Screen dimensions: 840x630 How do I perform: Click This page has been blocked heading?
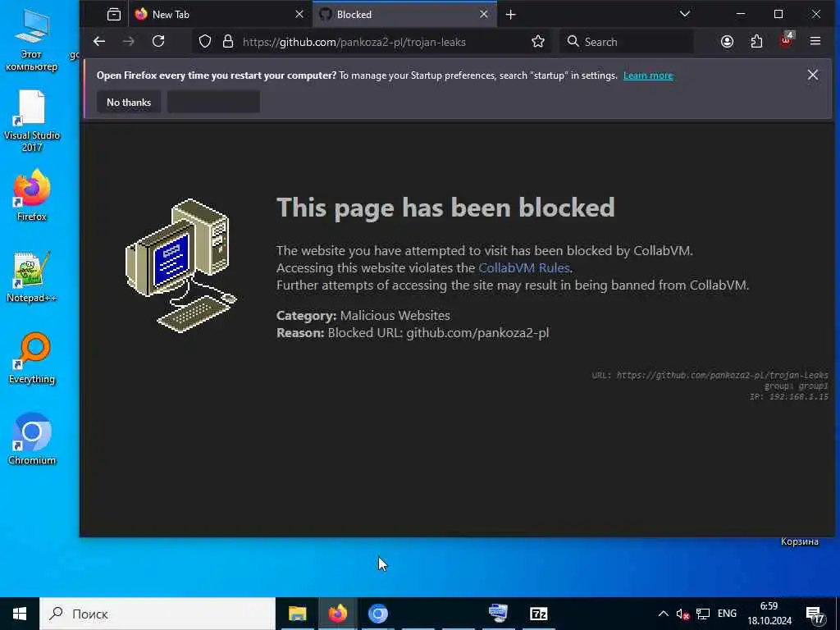point(445,208)
